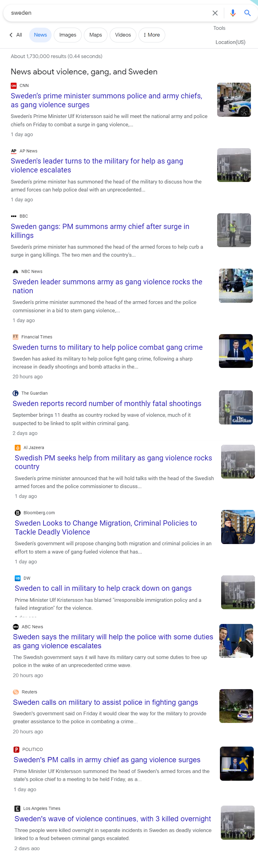Switch to the Maps tab
258x868 pixels.
click(x=96, y=35)
